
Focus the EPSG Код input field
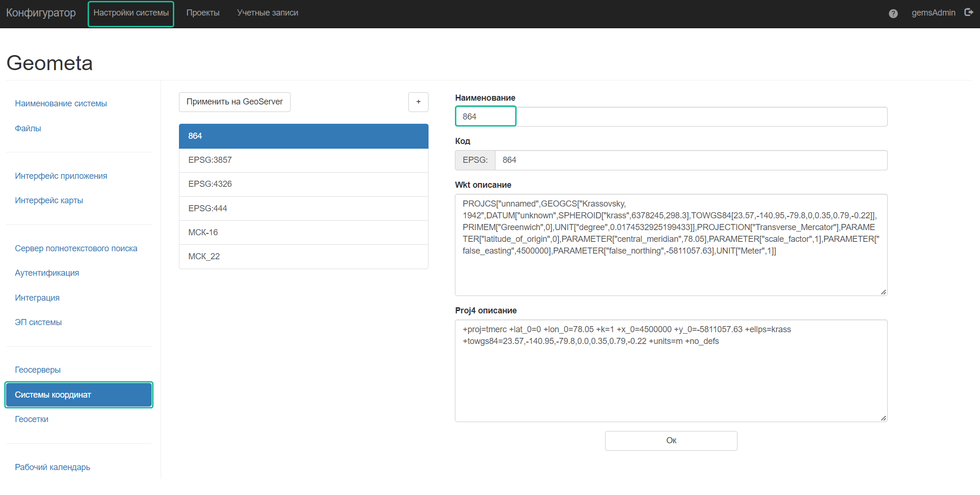coord(691,160)
